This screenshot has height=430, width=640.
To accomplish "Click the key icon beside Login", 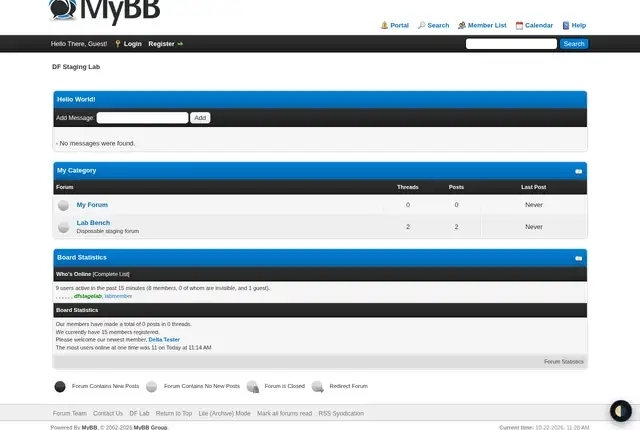I will [118, 44].
